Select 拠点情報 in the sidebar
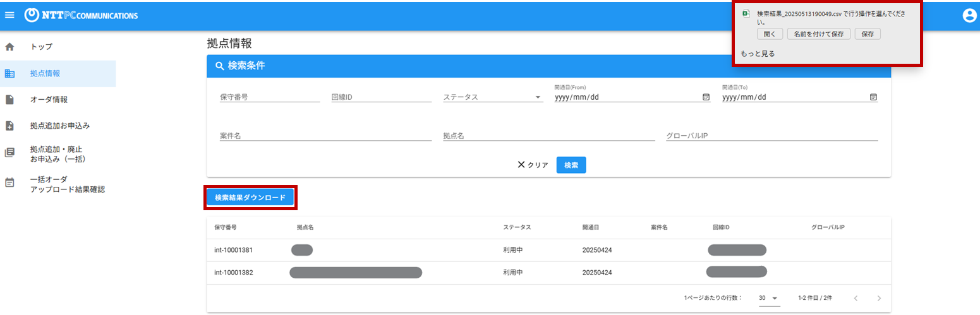Viewport: 980px width, 315px height. point(58,73)
